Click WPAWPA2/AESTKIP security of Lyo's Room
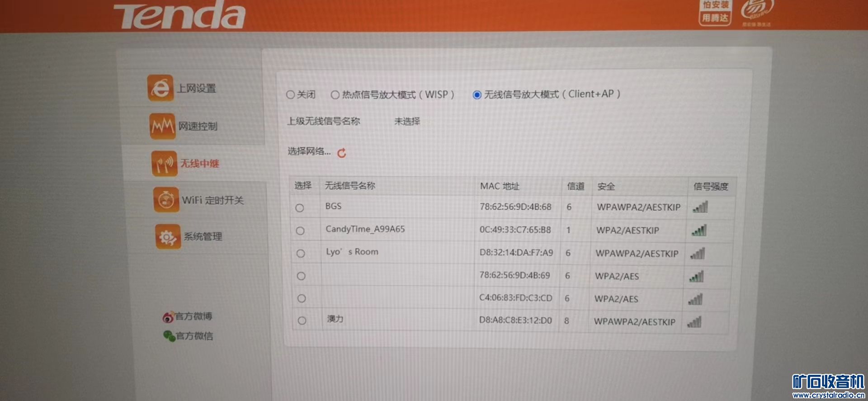Screen dimensions: 868x401 click(637, 254)
